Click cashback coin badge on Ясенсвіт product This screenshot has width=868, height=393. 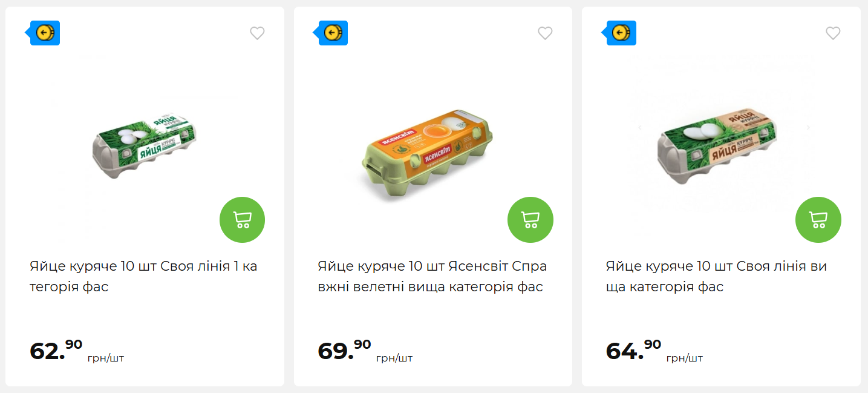(x=331, y=33)
